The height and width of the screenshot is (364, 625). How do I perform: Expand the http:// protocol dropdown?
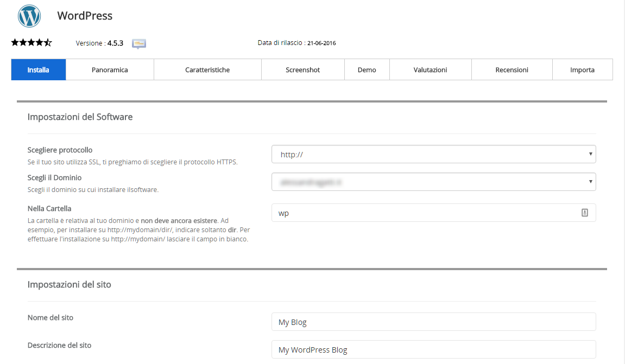pos(434,154)
